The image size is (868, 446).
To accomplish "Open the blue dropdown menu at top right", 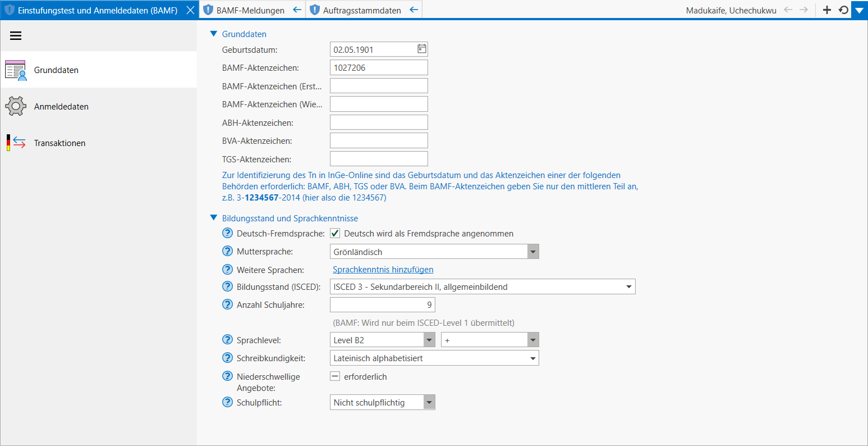I will [x=860, y=10].
